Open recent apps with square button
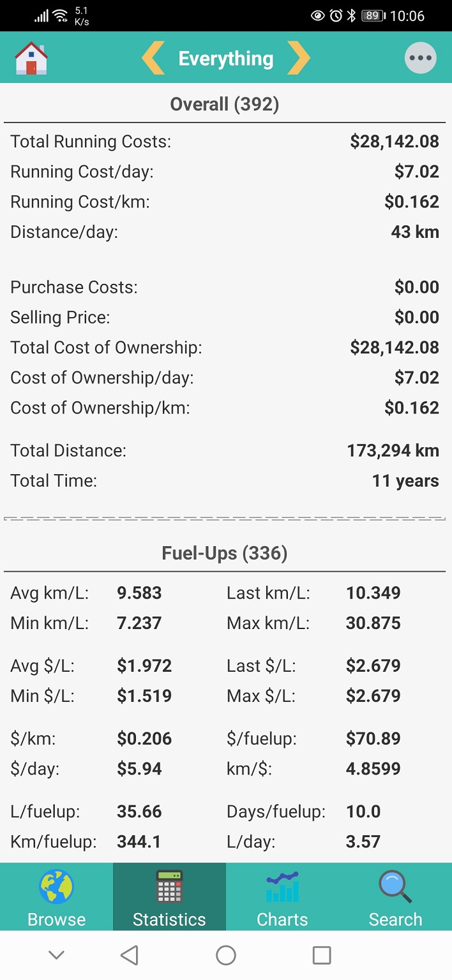452x980 pixels. [x=322, y=955]
